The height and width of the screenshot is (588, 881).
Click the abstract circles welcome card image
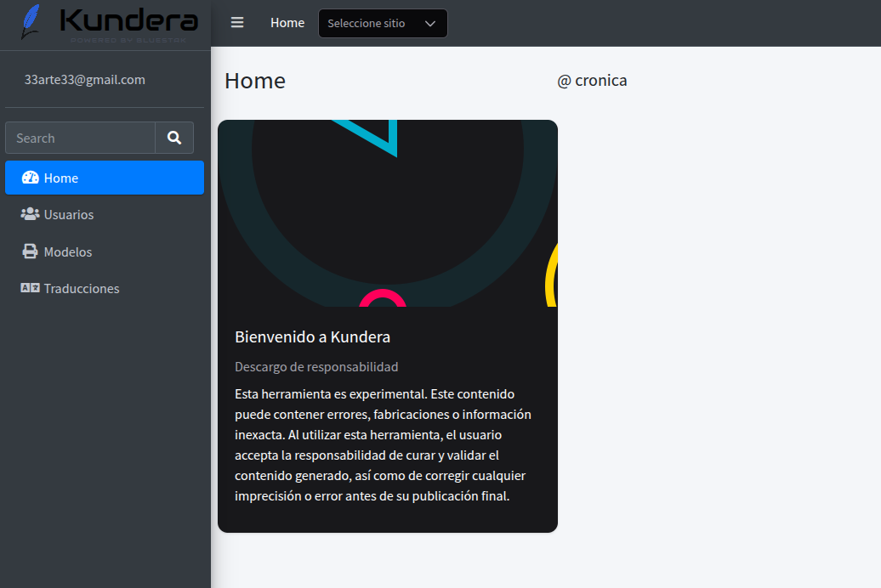tap(388, 212)
